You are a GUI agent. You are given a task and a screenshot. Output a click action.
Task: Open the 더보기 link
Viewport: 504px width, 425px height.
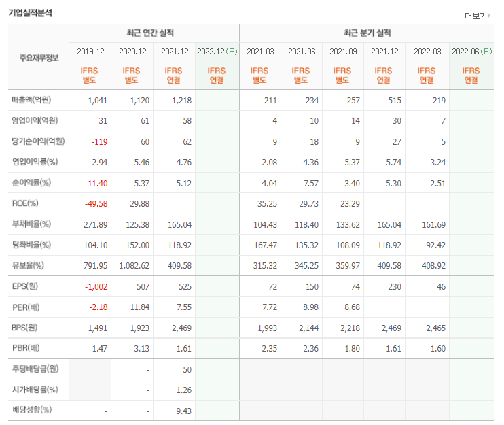478,16
